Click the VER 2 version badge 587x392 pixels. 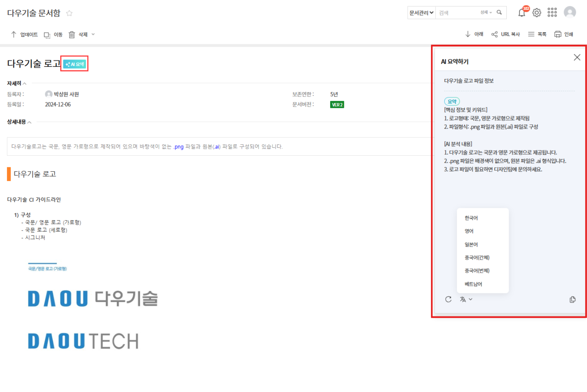[x=337, y=105]
